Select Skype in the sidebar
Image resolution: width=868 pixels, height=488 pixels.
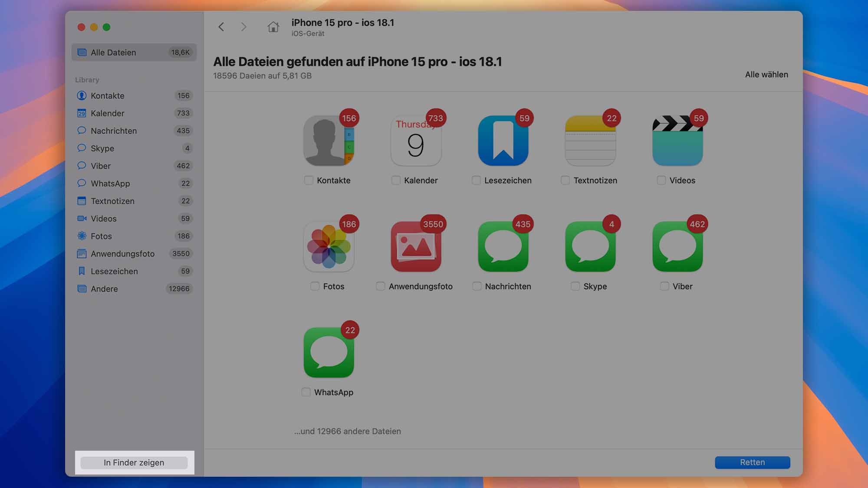tap(134, 148)
